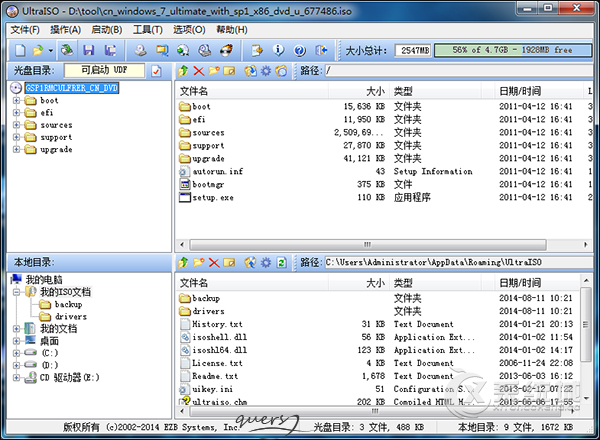The image size is (600, 440).
Task: Expand the support folder in the disc tree
Action: coord(16,137)
